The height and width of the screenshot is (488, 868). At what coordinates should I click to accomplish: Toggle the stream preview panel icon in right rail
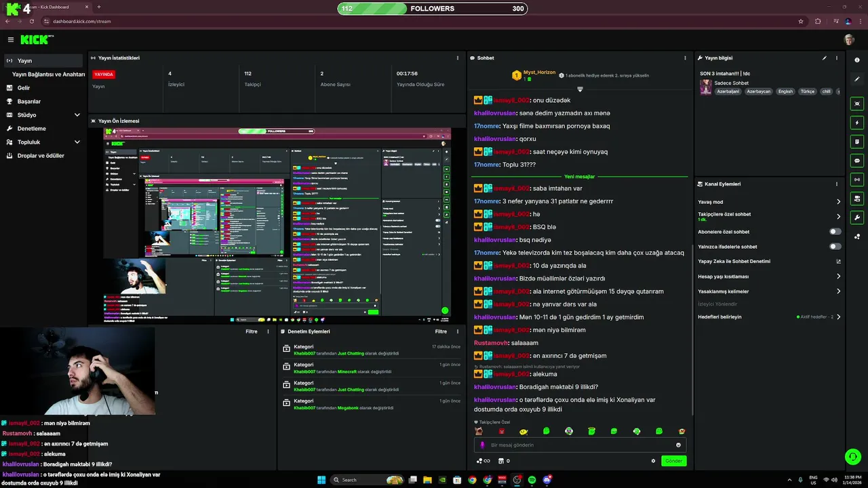point(857,104)
